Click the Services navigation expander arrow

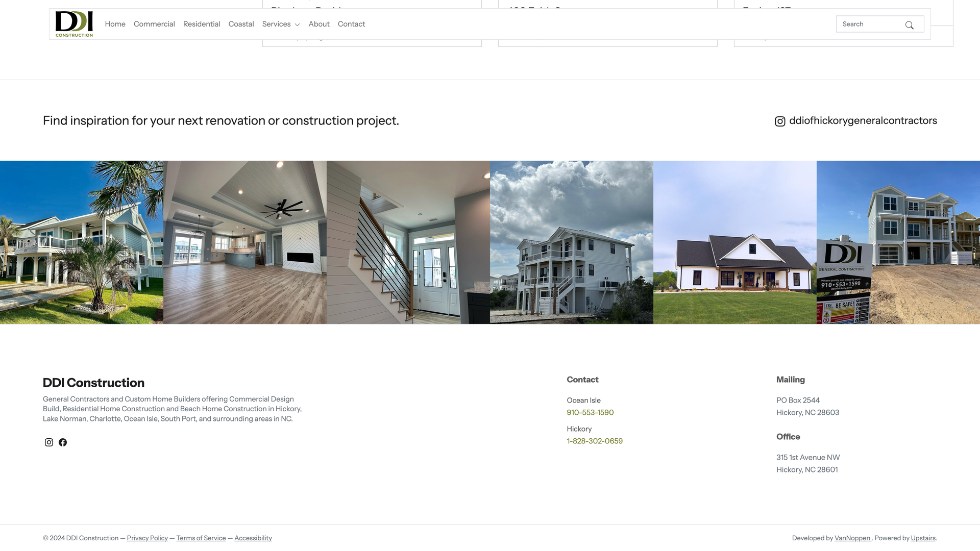pos(297,24)
